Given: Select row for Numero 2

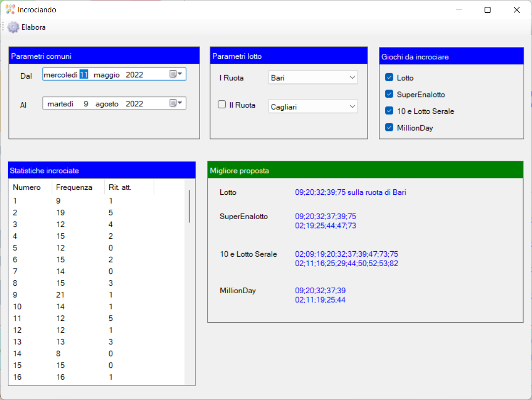Looking at the screenshot, I should (x=97, y=213).
